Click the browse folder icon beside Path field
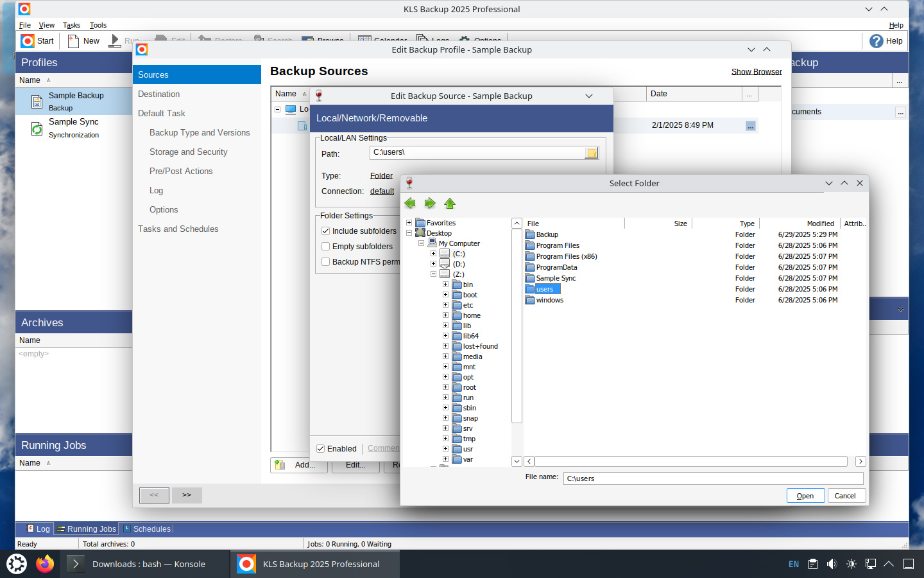Image resolution: width=924 pixels, height=578 pixels. coord(592,153)
